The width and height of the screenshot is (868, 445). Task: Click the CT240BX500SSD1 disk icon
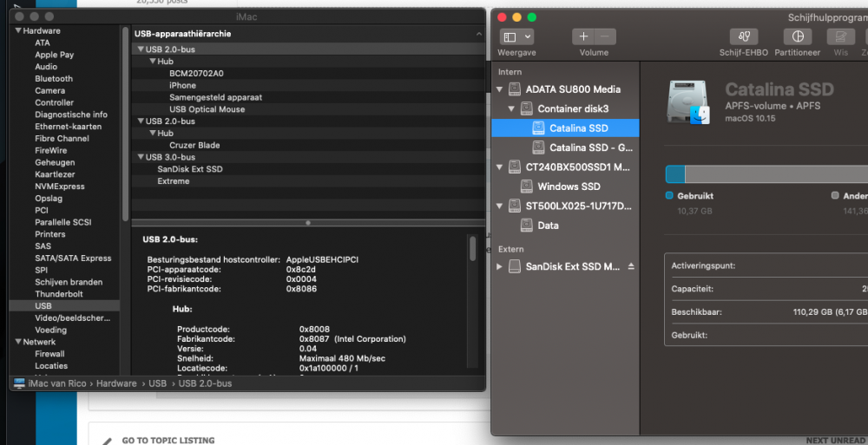click(x=515, y=167)
